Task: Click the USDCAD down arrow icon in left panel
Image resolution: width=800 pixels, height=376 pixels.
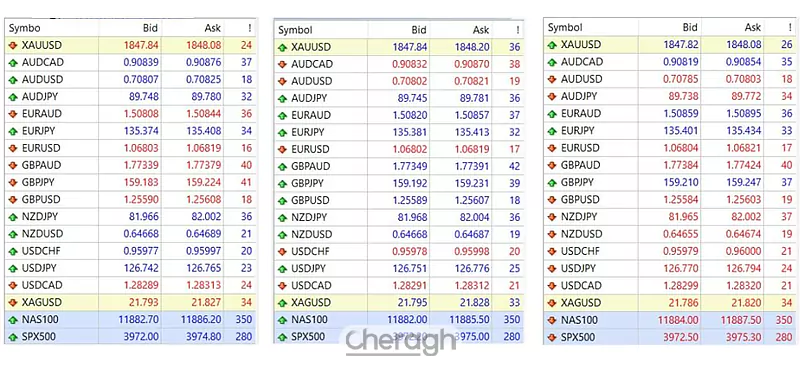Action: 13,285
